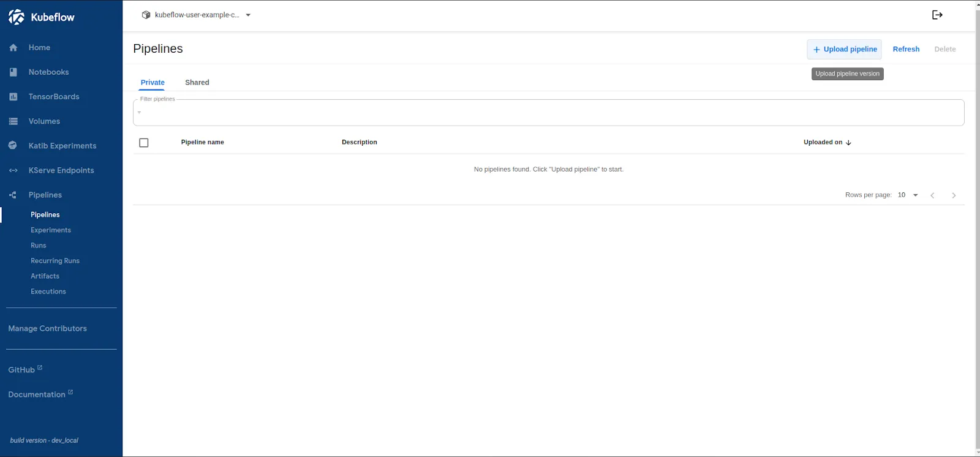This screenshot has width=980, height=457.
Task: Open the Experiments sidebar item
Action: 51,230
